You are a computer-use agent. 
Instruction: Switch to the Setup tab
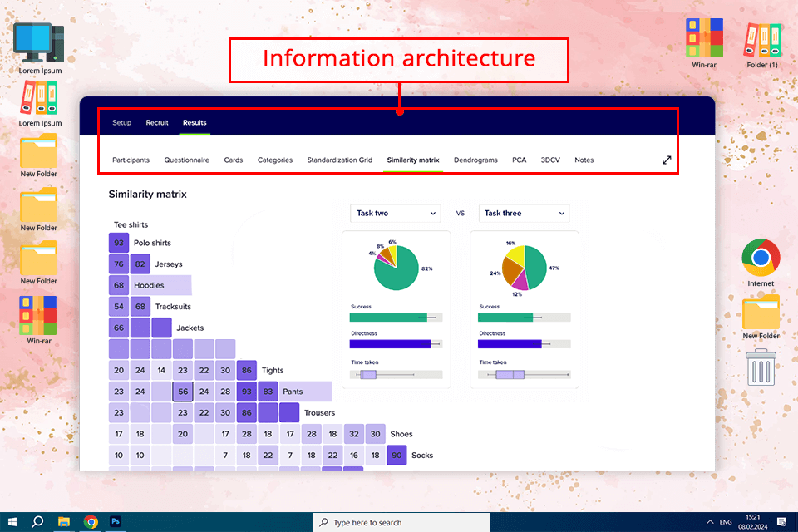(x=121, y=123)
